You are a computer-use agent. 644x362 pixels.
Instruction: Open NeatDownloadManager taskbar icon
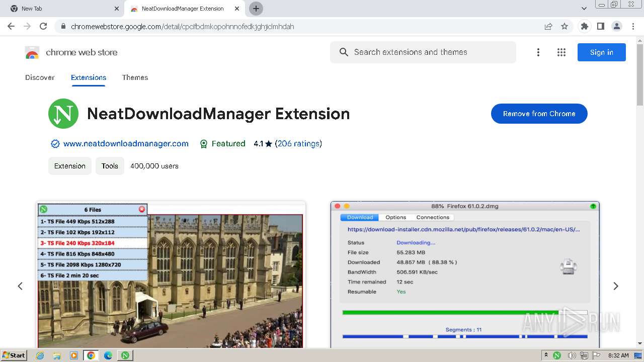125,355
